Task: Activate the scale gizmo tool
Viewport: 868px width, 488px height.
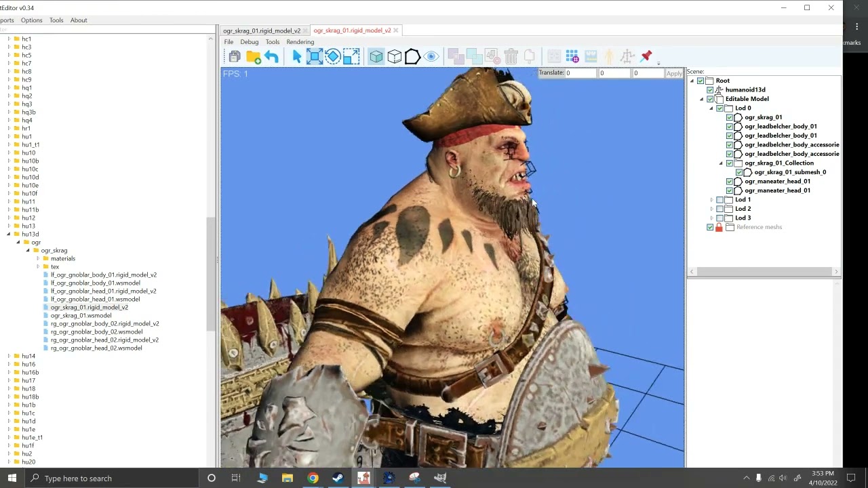Action: tap(351, 57)
